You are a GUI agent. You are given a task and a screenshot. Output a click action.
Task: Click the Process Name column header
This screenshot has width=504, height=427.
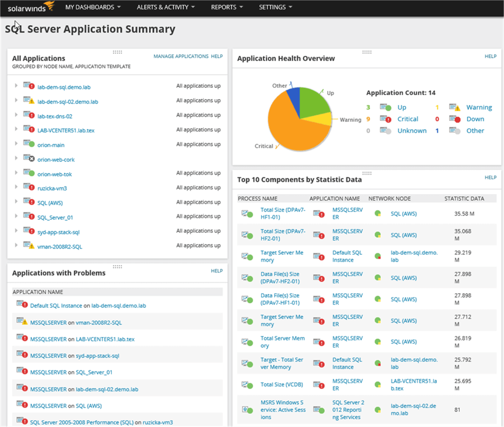258,199
